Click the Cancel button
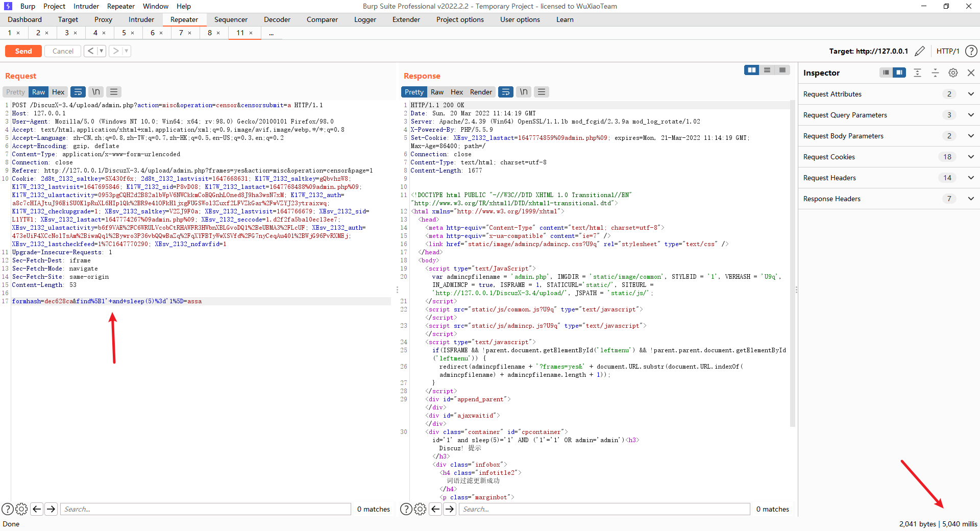This screenshot has width=980, height=531. tap(63, 51)
